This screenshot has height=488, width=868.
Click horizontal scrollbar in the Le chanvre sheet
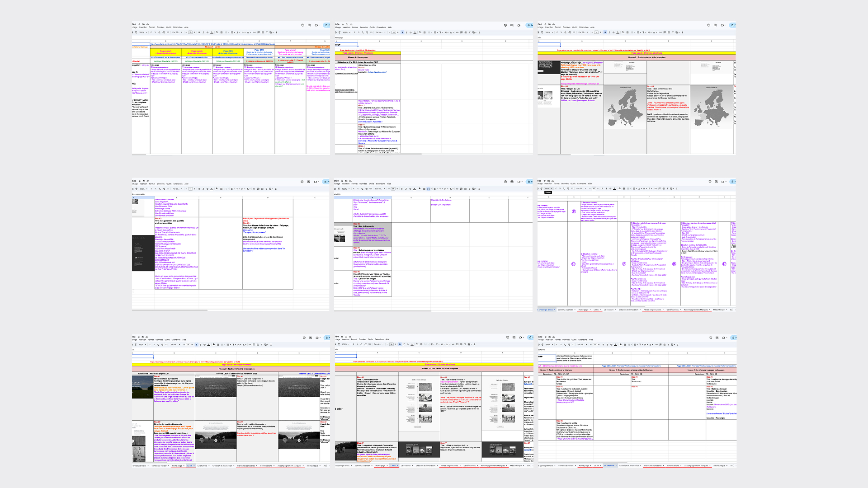coord(582,462)
